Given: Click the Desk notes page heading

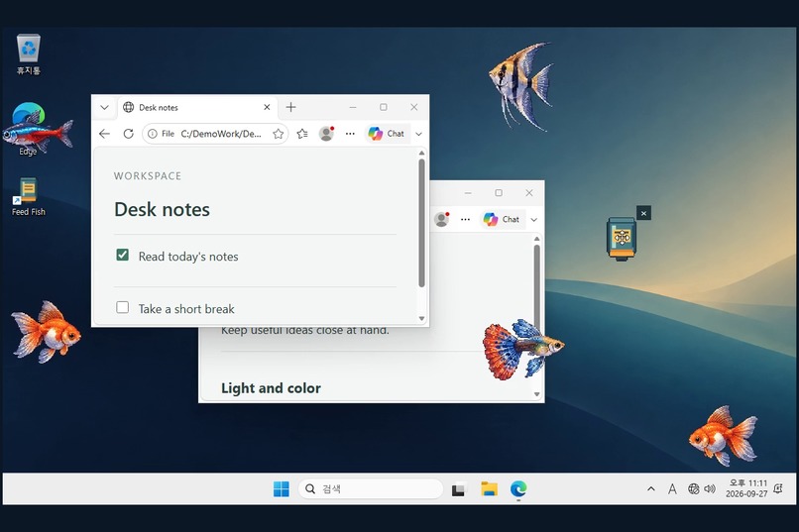Looking at the screenshot, I should tap(162, 209).
